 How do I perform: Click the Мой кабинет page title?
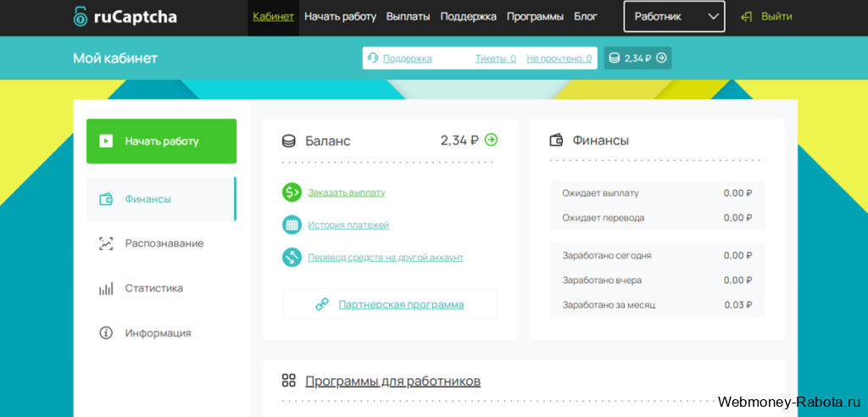[115, 58]
